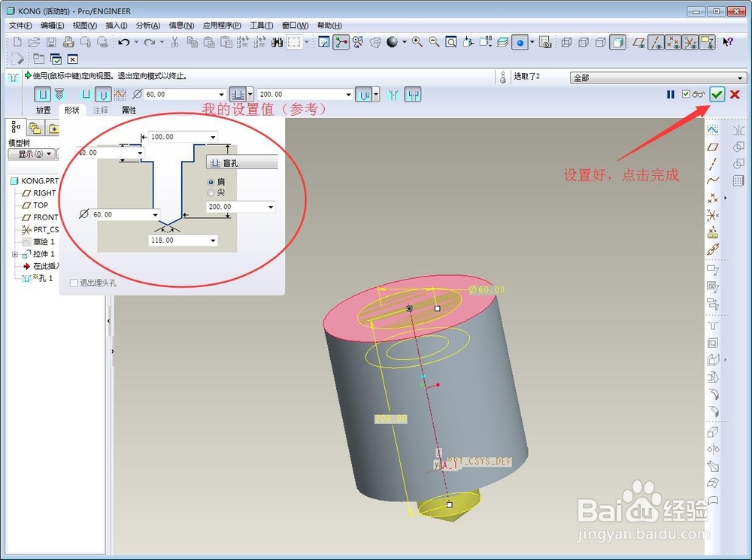Open the layers stack icon in toolbar

[502, 42]
